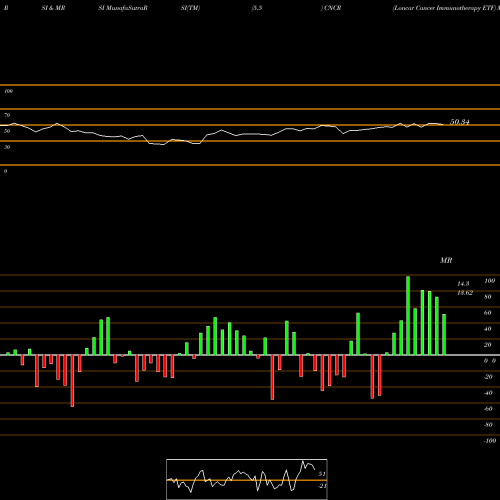Open the mini oscillator chart thumbnail
The image size is (500, 500).
247,479
